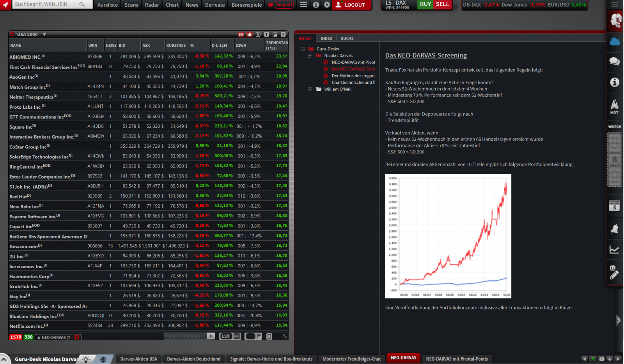Expand sidebar with the right-edge chevron arrow
Screen dimensions: 624x364
click(x=619, y=321)
